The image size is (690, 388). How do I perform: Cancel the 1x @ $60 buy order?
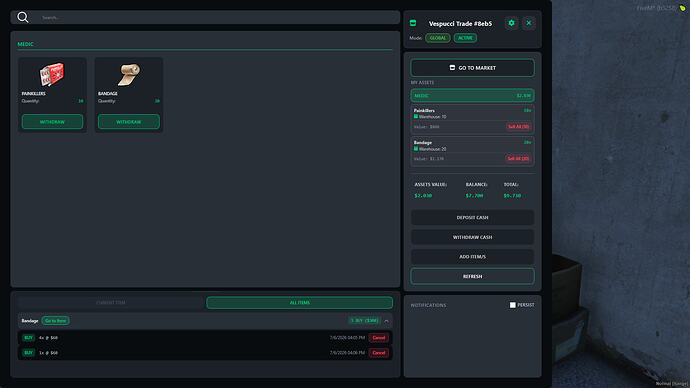coord(378,353)
